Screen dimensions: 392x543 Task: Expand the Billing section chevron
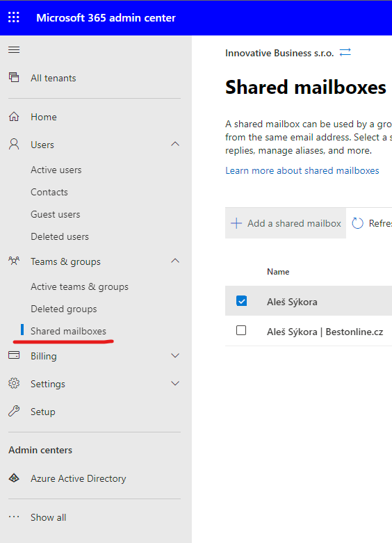pyautogui.click(x=175, y=356)
